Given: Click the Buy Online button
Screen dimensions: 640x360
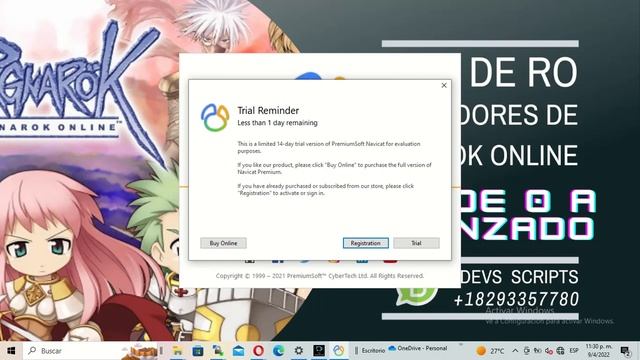Looking at the screenshot, I should pos(223,243).
